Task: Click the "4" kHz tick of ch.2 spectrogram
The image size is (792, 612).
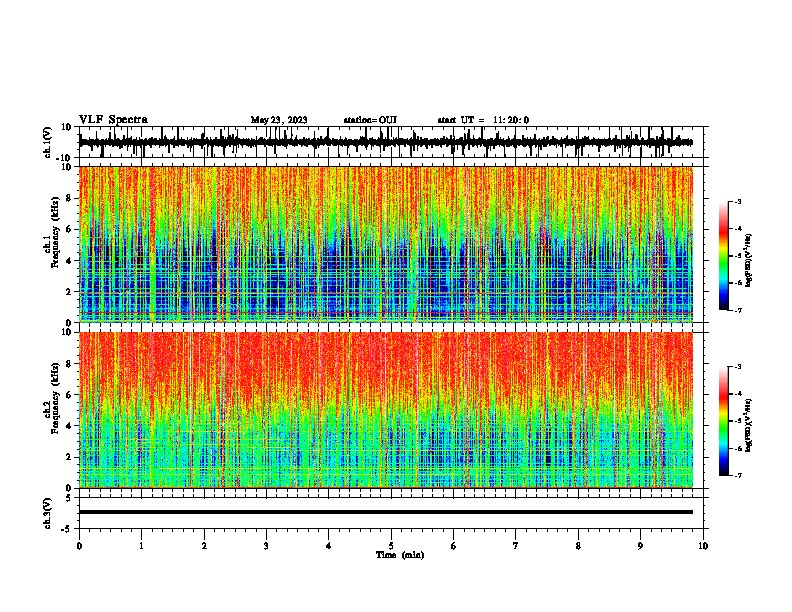Action: point(70,426)
